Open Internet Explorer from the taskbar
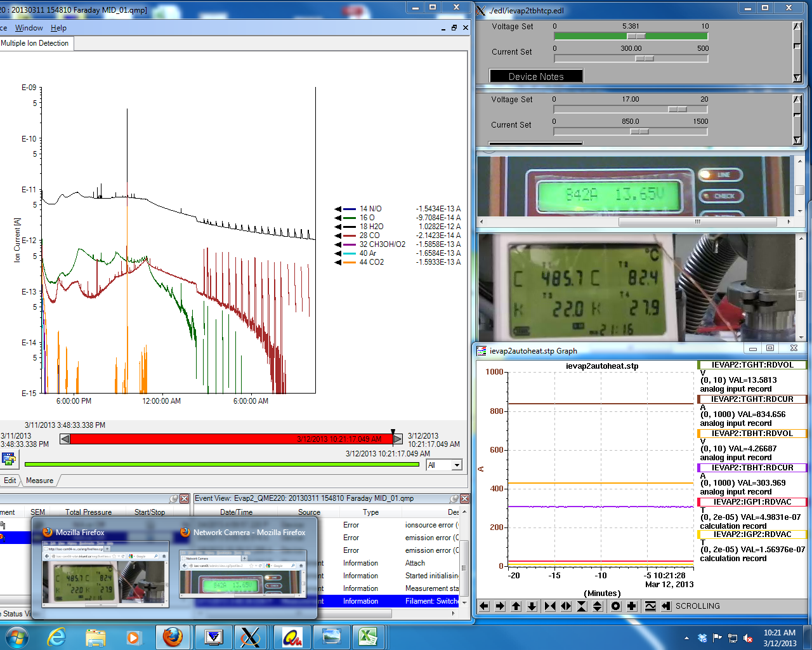 point(56,637)
